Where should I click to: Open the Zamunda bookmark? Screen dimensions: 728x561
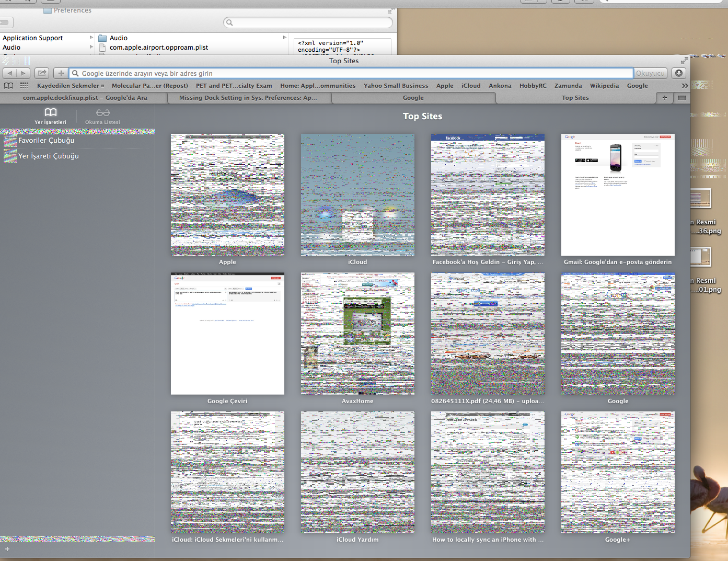[x=568, y=86]
